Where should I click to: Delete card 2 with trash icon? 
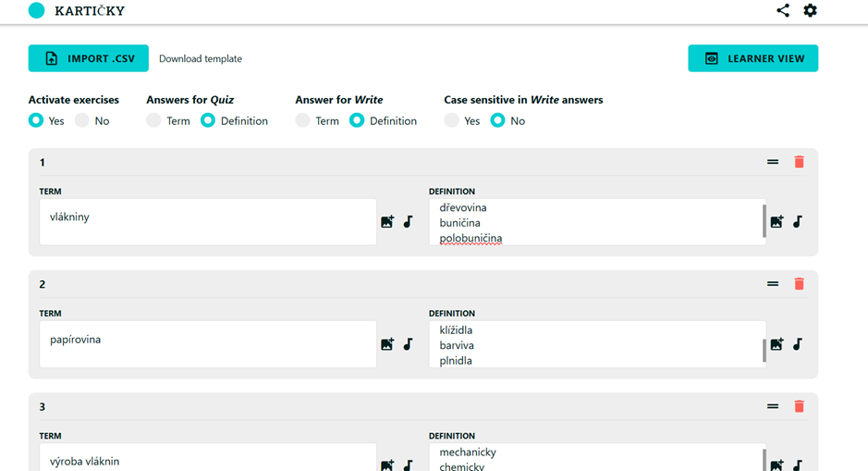pos(799,284)
